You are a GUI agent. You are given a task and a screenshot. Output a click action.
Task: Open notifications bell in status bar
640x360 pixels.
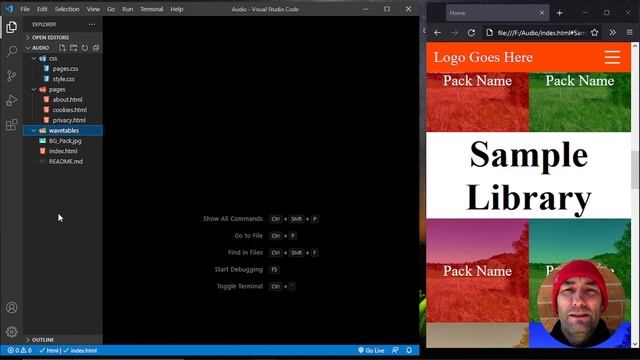(409, 350)
